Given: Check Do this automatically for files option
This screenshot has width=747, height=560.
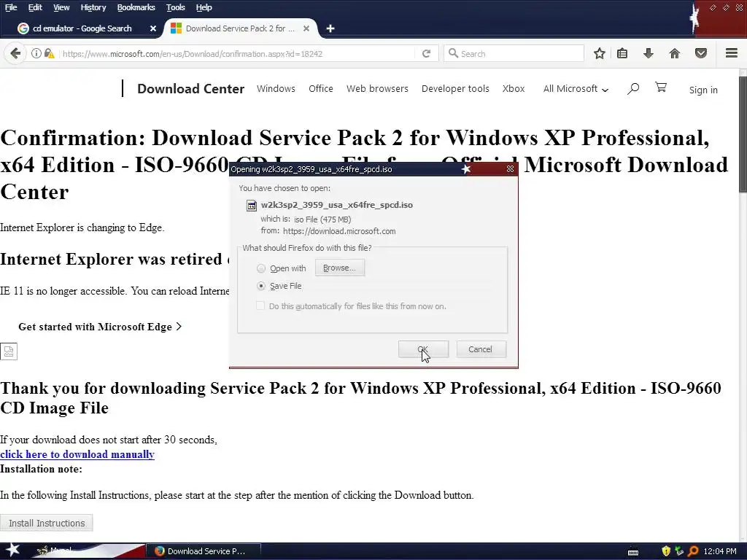Looking at the screenshot, I should [x=260, y=306].
